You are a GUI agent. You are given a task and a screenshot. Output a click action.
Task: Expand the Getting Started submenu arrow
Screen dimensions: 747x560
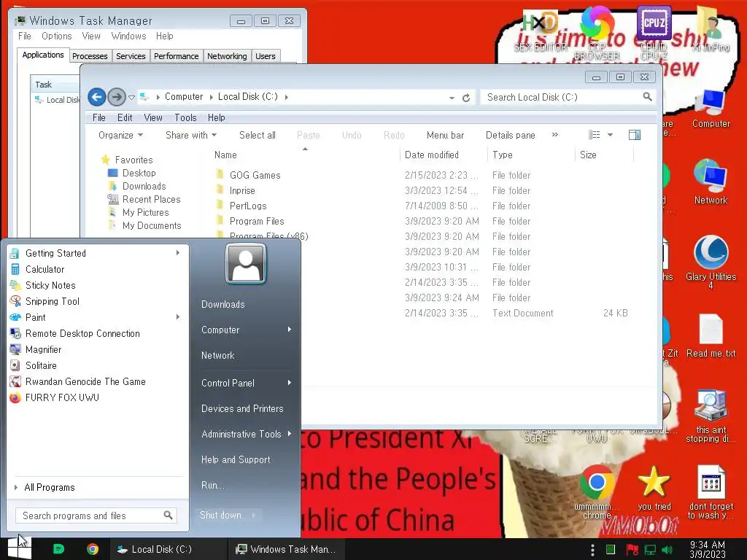point(178,253)
